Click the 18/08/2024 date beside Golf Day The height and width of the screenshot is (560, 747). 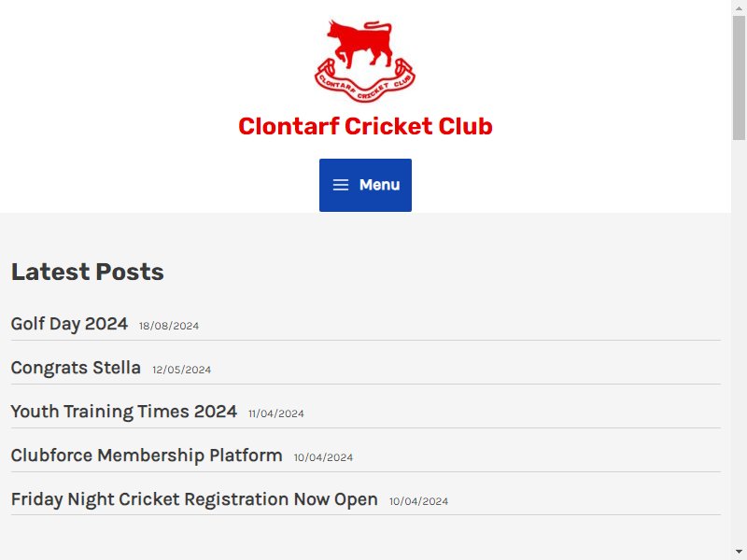tap(169, 326)
